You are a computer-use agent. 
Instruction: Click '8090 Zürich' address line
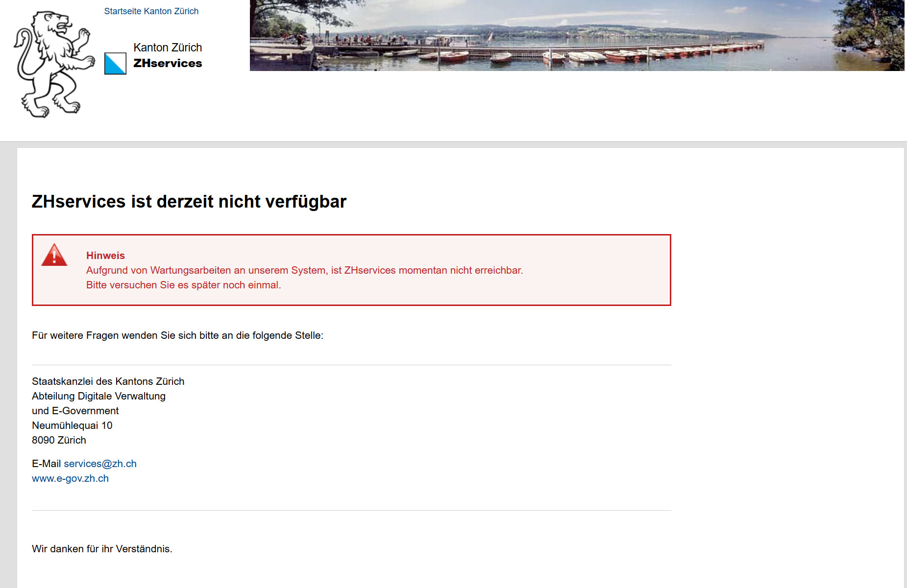coord(59,440)
